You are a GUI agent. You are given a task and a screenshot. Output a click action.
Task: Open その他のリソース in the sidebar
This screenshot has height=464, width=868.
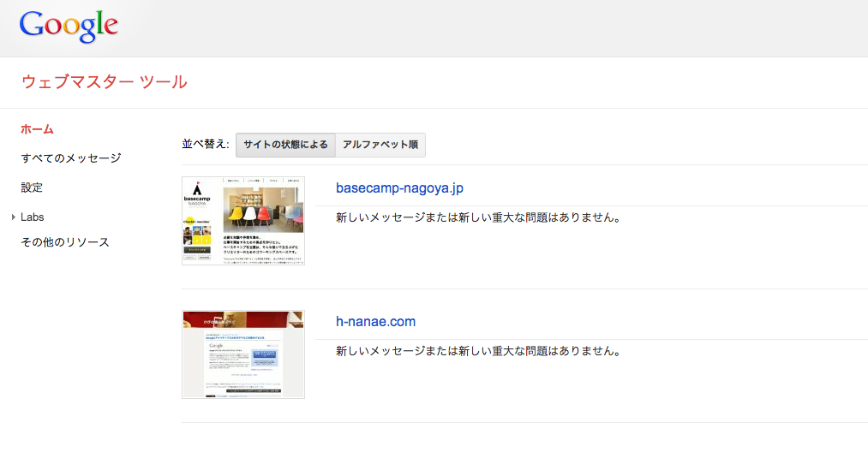coord(65,242)
